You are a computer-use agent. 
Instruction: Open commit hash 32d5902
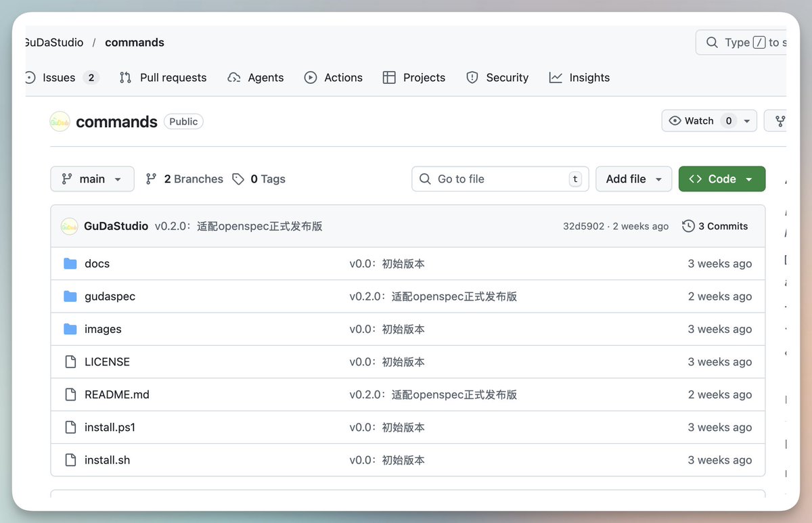[583, 227]
